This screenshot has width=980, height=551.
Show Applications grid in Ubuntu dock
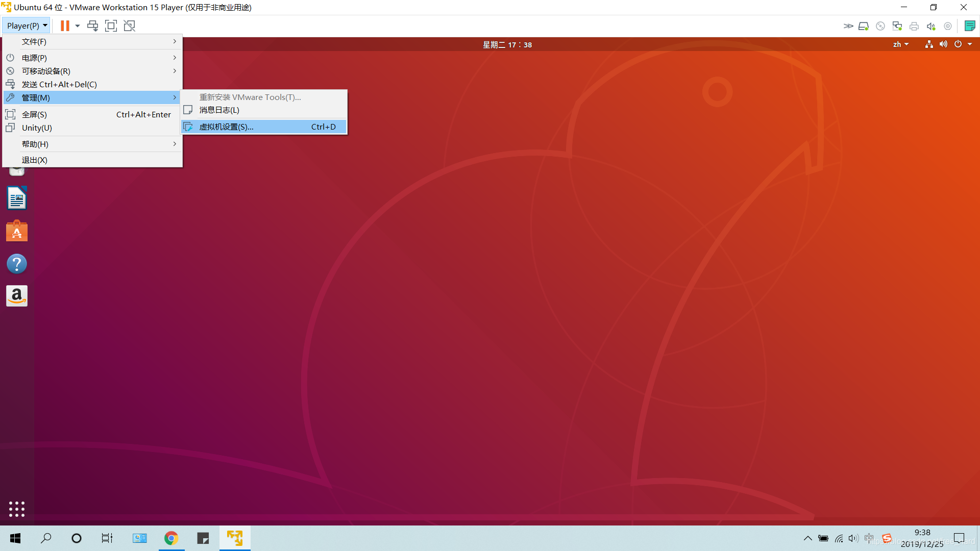(17, 509)
